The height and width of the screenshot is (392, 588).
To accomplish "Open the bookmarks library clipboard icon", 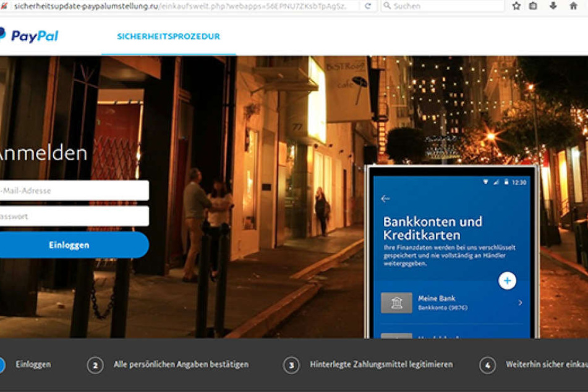I will point(533,6).
